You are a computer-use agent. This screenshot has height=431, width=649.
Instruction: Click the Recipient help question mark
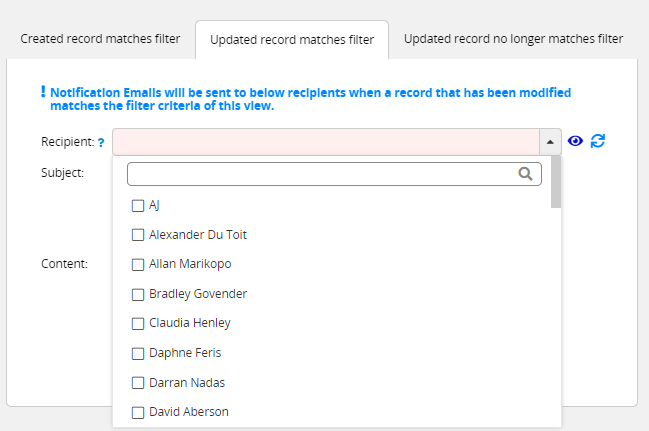pos(101,143)
